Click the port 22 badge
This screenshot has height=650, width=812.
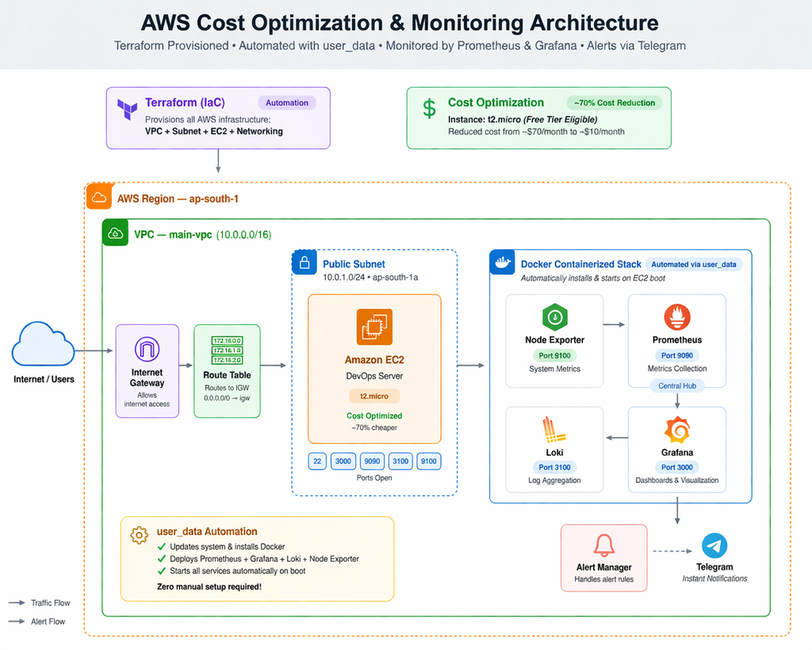pyautogui.click(x=317, y=461)
